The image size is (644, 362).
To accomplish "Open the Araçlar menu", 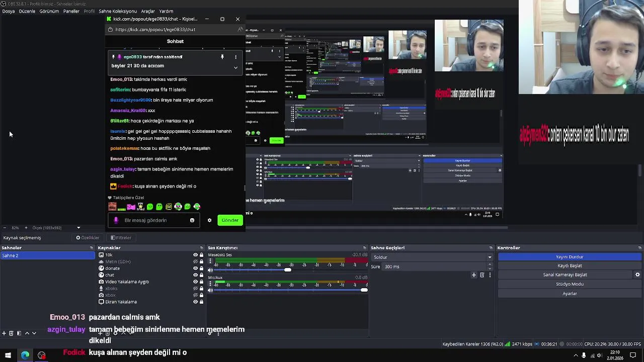I will pos(148,11).
